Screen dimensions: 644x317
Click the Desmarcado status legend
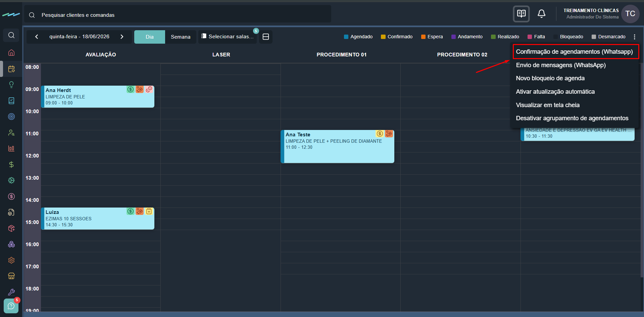tap(608, 37)
